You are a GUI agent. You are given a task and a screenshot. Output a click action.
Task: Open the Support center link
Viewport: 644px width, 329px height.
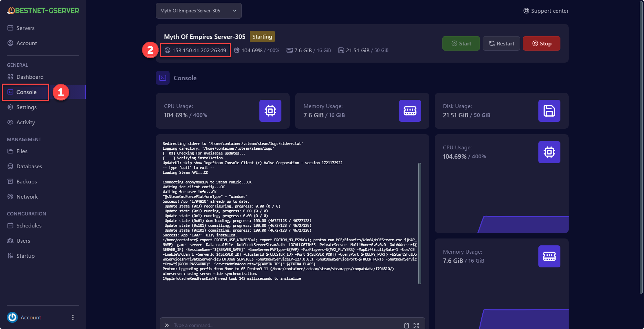pos(546,11)
